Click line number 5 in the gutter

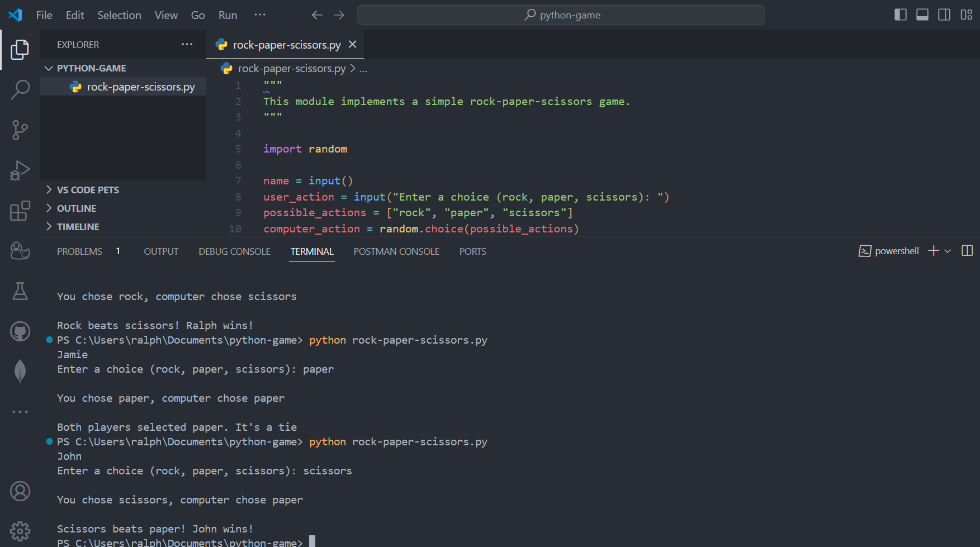point(238,149)
